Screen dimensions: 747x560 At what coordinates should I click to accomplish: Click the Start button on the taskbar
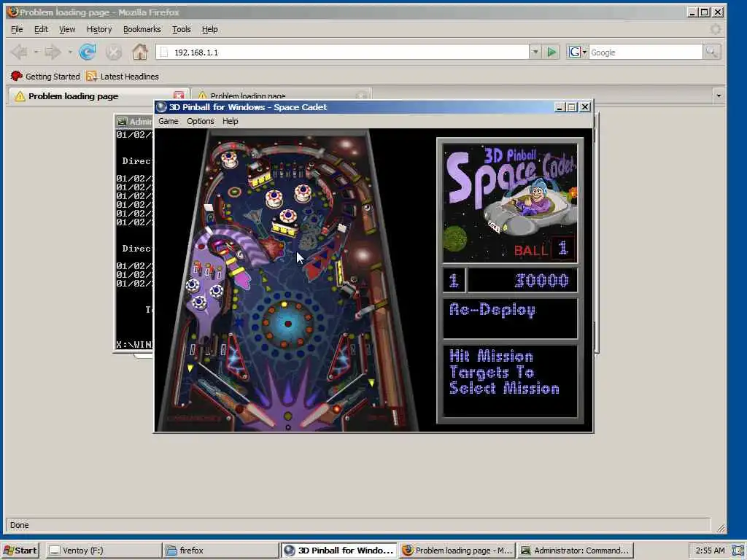20,551
